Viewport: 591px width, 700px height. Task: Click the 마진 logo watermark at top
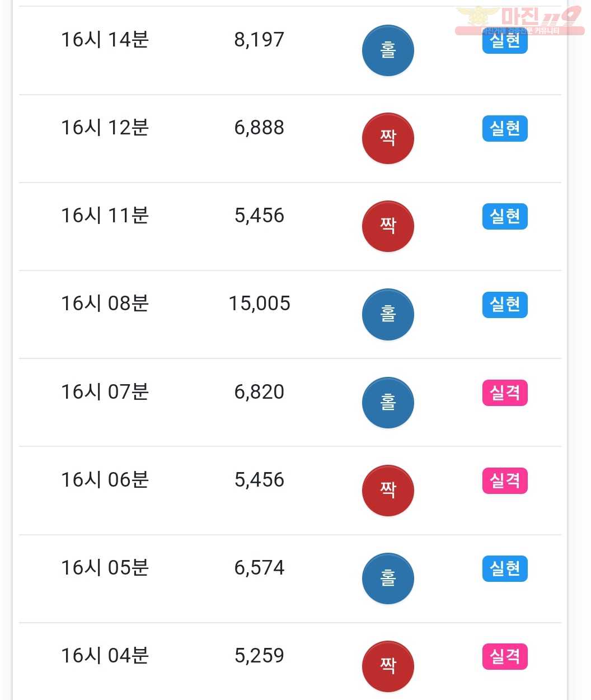tap(519, 20)
